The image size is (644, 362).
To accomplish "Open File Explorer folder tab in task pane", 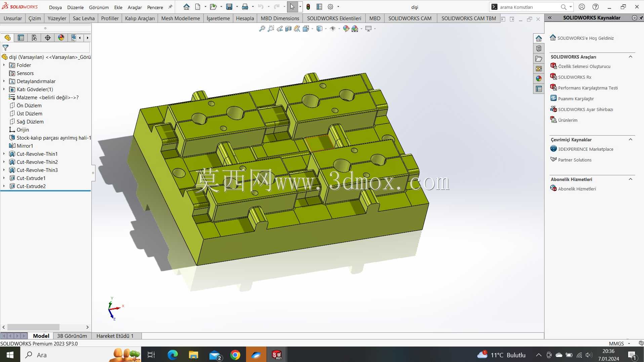I will pyautogui.click(x=539, y=59).
